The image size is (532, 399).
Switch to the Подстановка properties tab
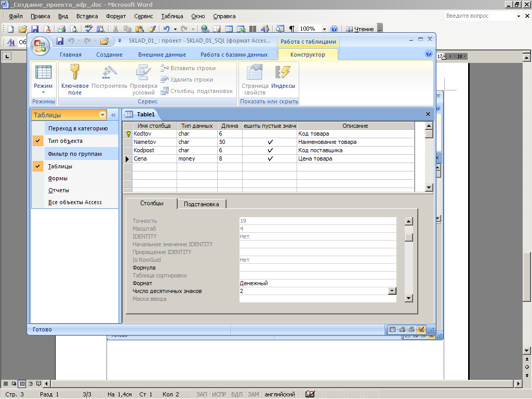(x=202, y=204)
